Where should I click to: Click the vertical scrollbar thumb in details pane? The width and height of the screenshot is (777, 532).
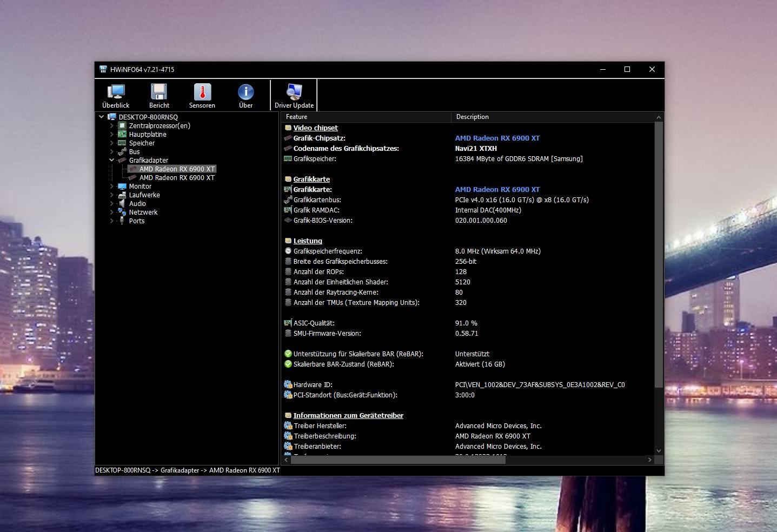(x=659, y=254)
